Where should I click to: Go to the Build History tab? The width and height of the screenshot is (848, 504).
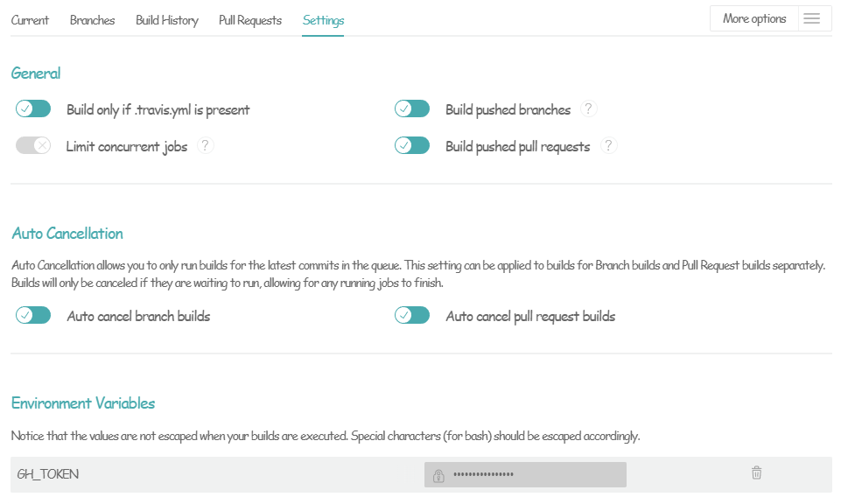(x=167, y=20)
